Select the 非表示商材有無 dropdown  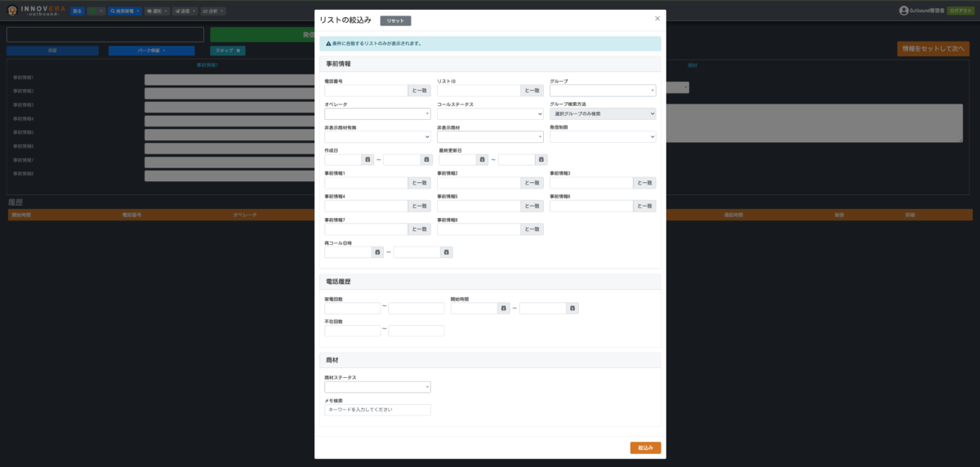click(x=377, y=137)
